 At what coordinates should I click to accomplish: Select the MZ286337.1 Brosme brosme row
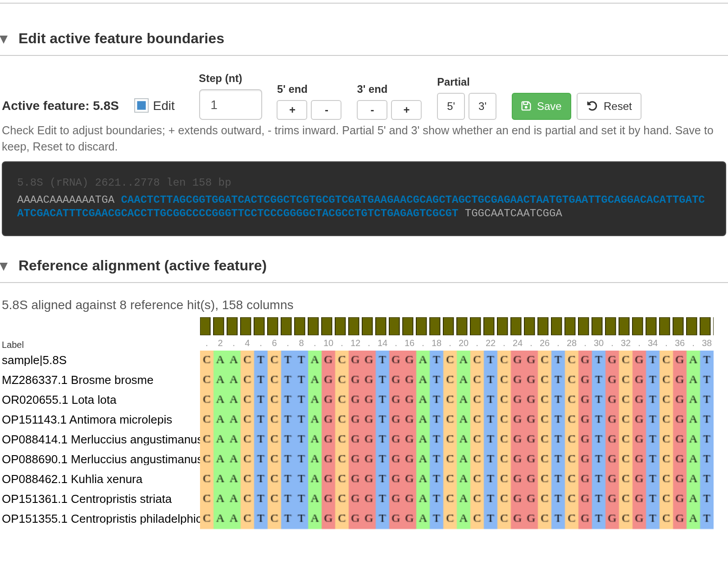(77, 380)
